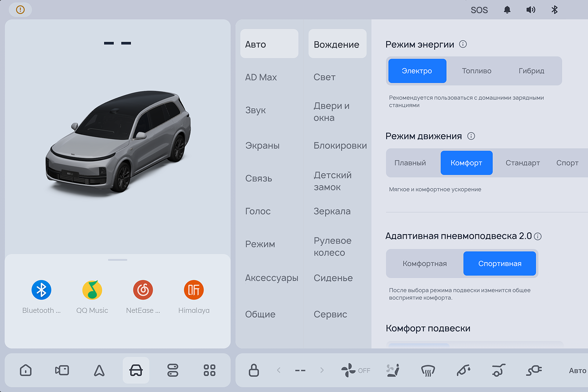Decrease temperature with left chevron
The width and height of the screenshot is (588, 392).
tap(279, 370)
